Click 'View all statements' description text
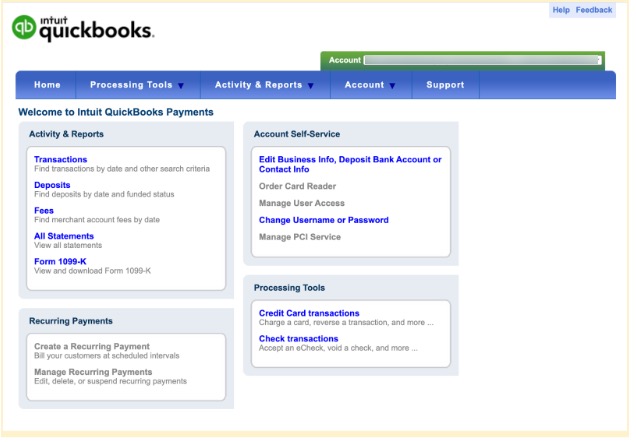This screenshot has width=636, height=442. tap(69, 247)
